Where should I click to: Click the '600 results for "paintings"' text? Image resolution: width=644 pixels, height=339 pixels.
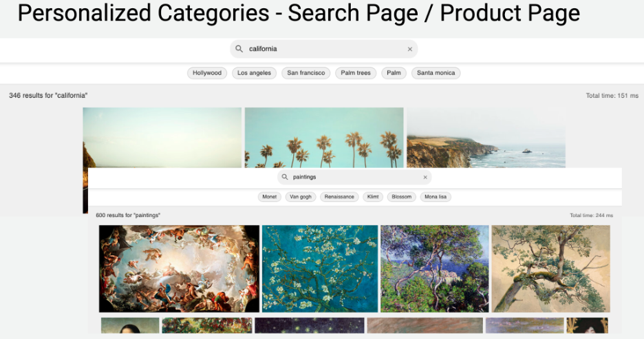[x=128, y=215]
